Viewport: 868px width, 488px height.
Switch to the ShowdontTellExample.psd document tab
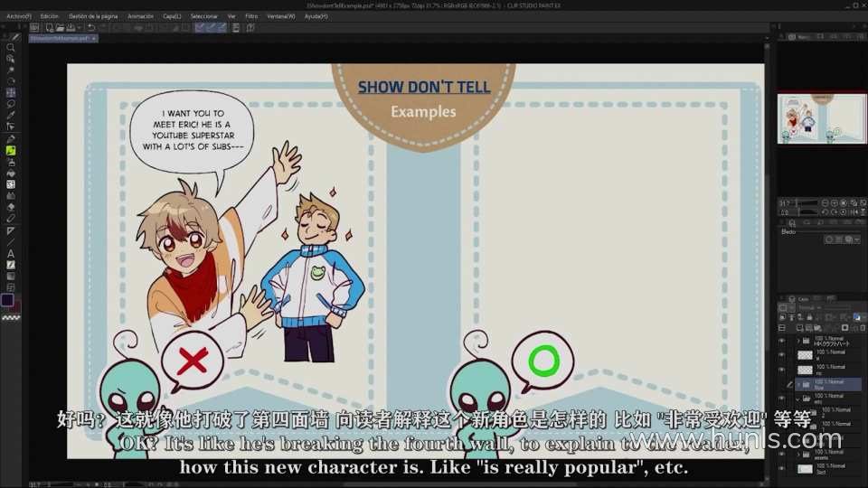61,39
